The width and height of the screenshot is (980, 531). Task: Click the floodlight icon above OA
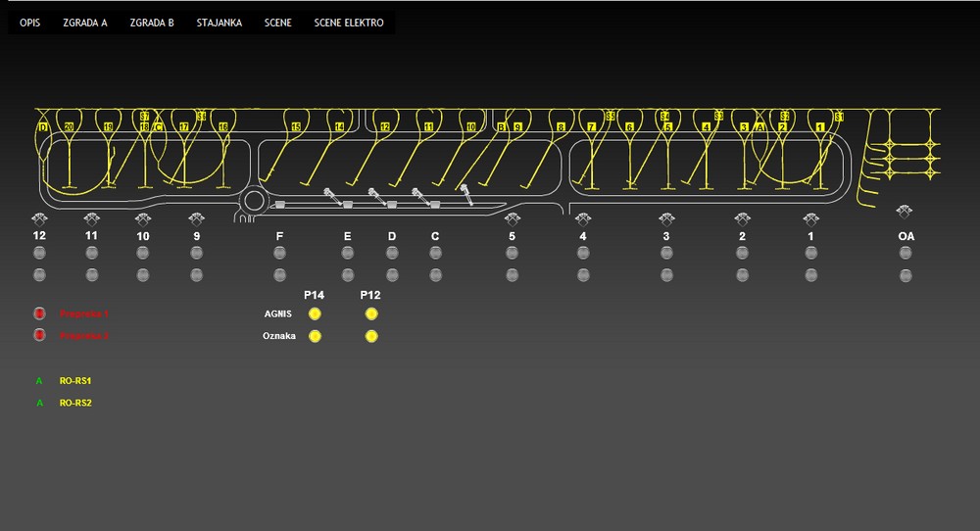tap(906, 212)
